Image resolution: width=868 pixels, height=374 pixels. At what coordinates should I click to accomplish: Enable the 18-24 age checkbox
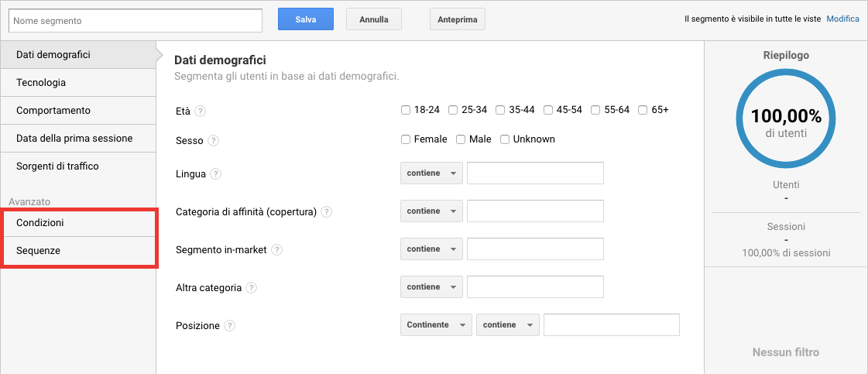(406, 110)
